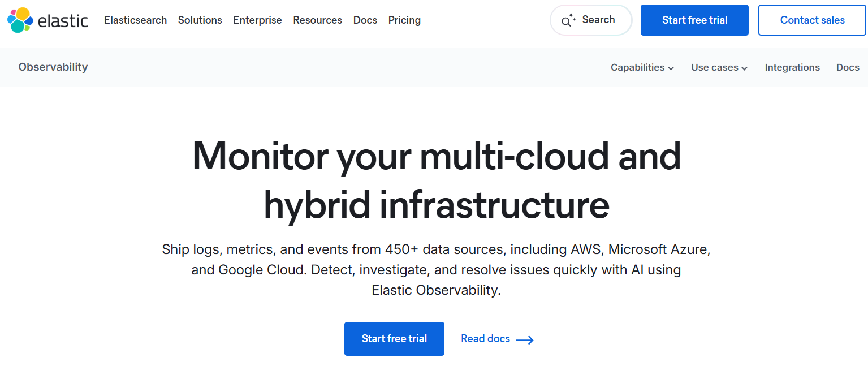Follow the Read docs link
The width and height of the screenshot is (868, 370).
486,338
